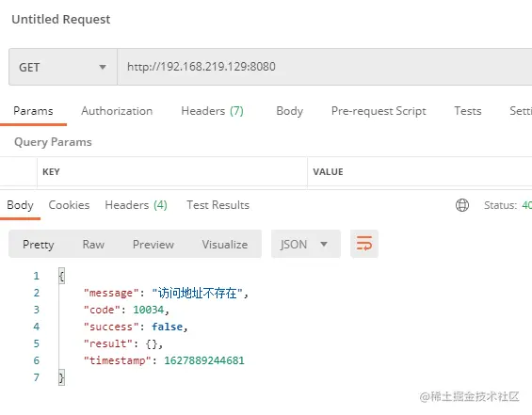Viewport: 532px width, 415px height.
Task: Open the Test Results tab
Action: coord(218,205)
